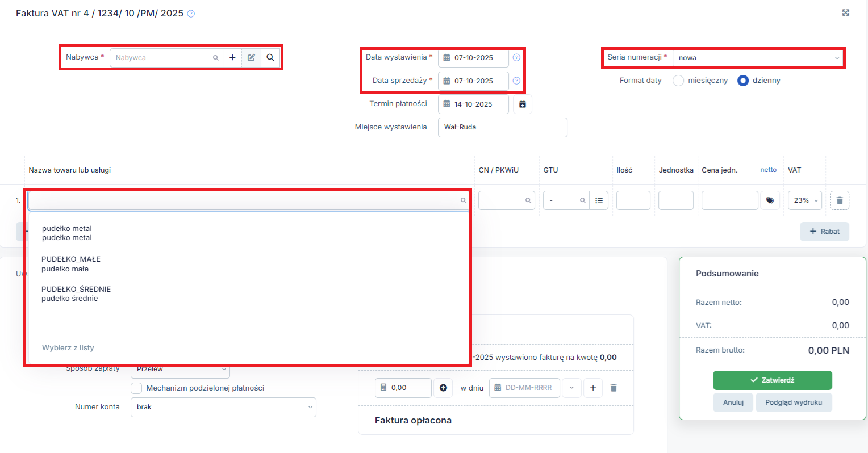Click the magnifier button next to Nabywca

270,57
